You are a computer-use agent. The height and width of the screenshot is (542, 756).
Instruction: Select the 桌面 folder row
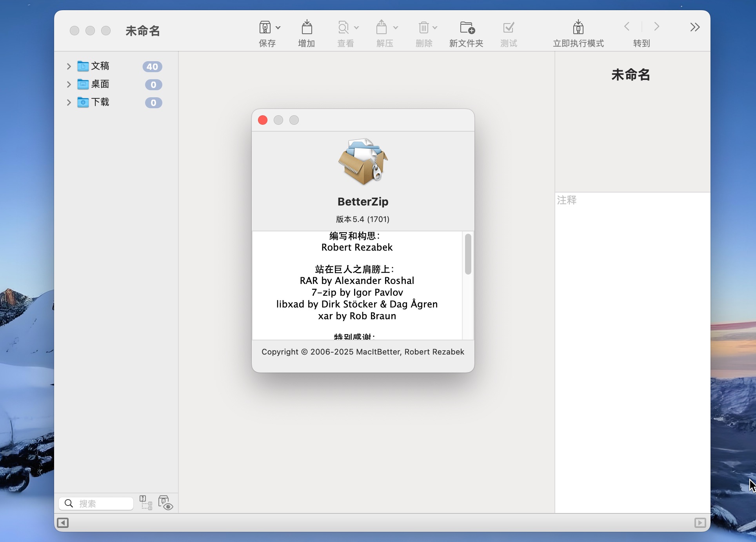pos(116,84)
